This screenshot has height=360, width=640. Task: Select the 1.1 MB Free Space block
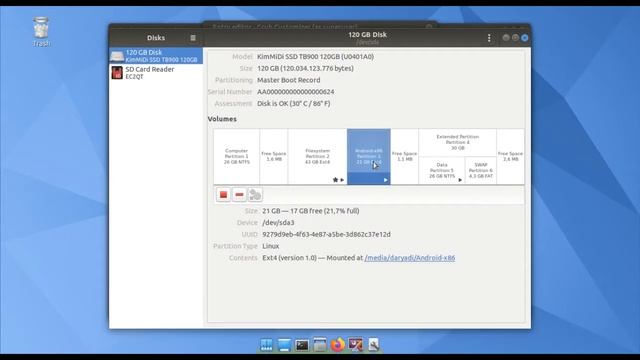[404, 157]
